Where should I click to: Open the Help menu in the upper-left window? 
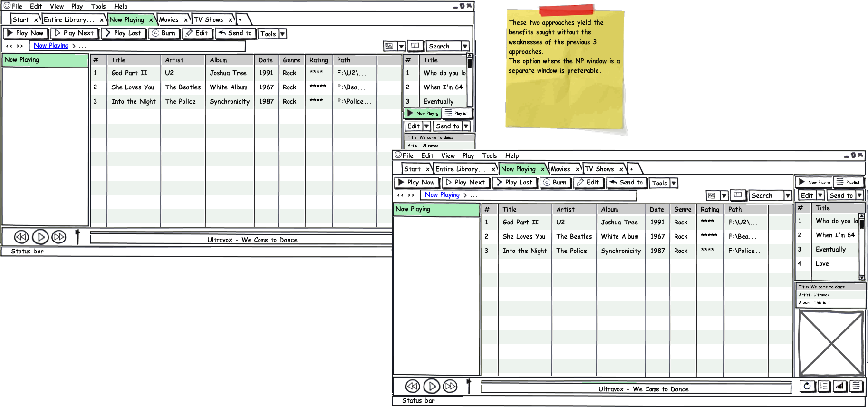(x=121, y=6)
